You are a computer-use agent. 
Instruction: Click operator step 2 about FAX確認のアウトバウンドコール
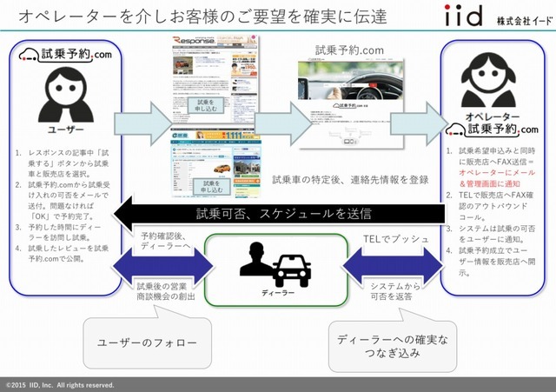click(491, 206)
